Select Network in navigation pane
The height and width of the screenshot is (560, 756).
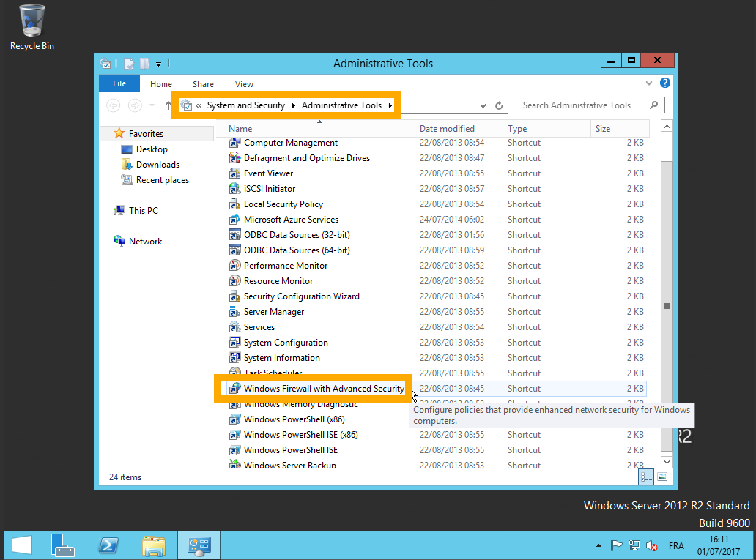coord(144,242)
